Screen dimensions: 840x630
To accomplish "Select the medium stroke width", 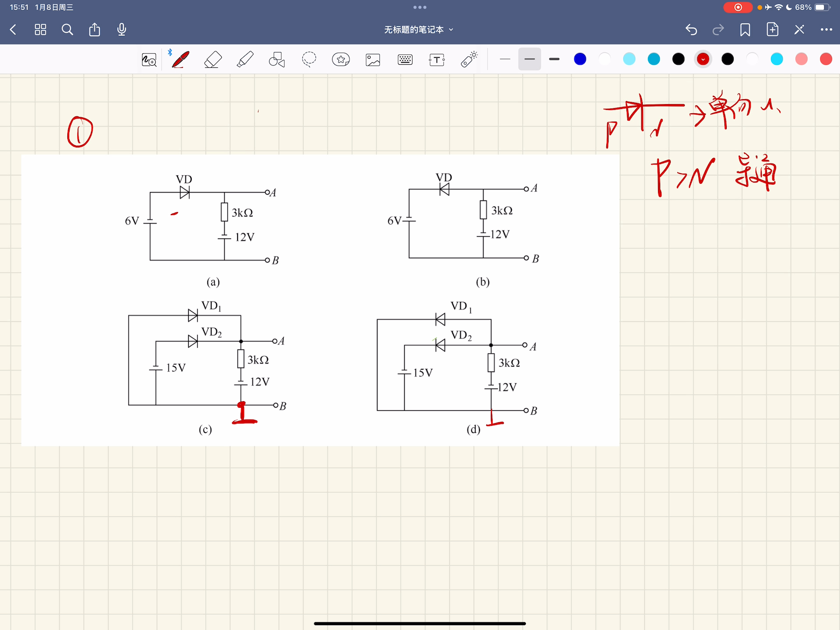I will click(x=529, y=59).
